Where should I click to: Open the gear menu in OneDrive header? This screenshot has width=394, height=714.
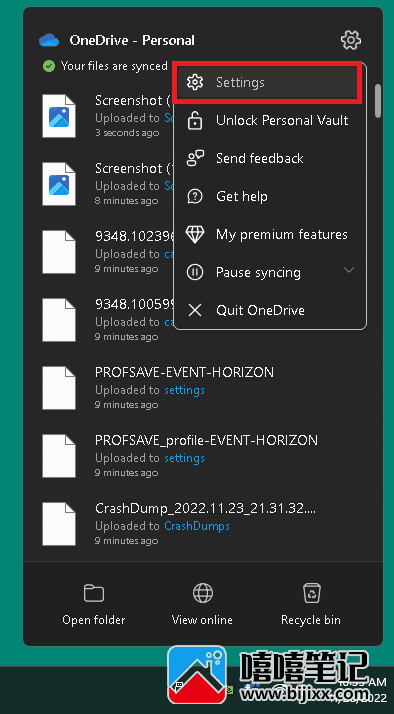tap(351, 41)
